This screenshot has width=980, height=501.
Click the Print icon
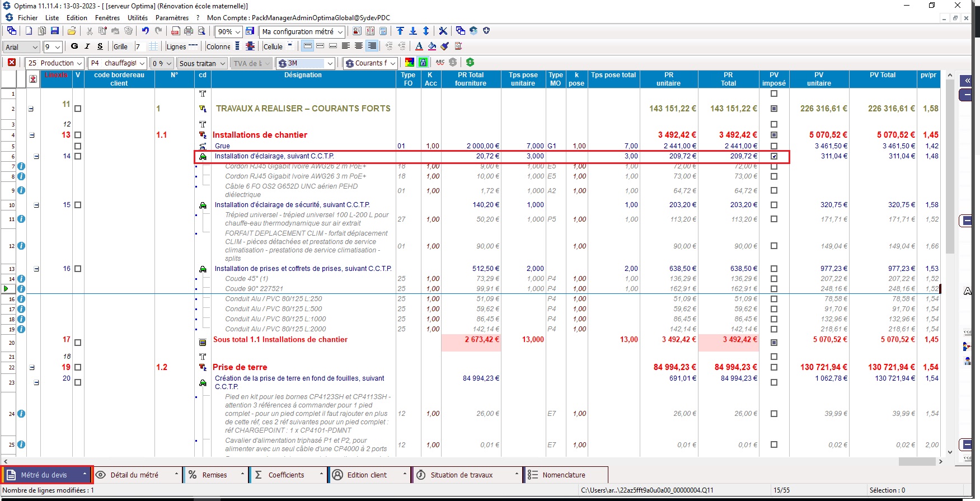click(189, 31)
